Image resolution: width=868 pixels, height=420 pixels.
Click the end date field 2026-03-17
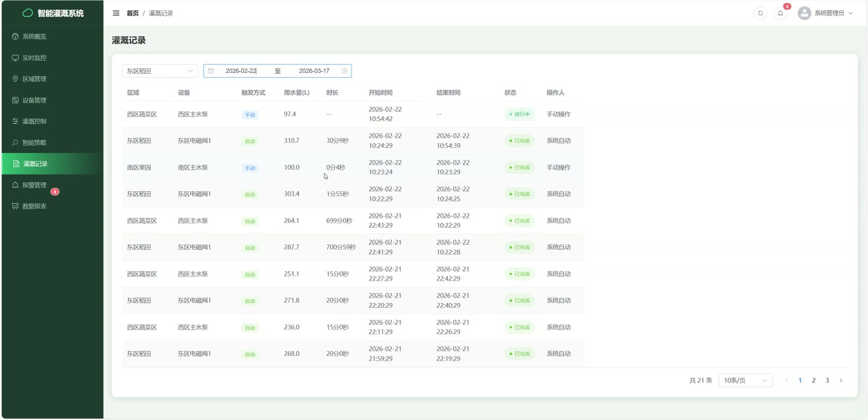click(314, 71)
